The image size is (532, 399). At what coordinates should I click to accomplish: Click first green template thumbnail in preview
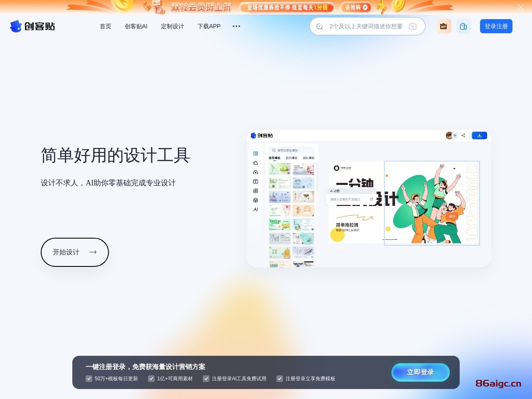tap(280, 168)
